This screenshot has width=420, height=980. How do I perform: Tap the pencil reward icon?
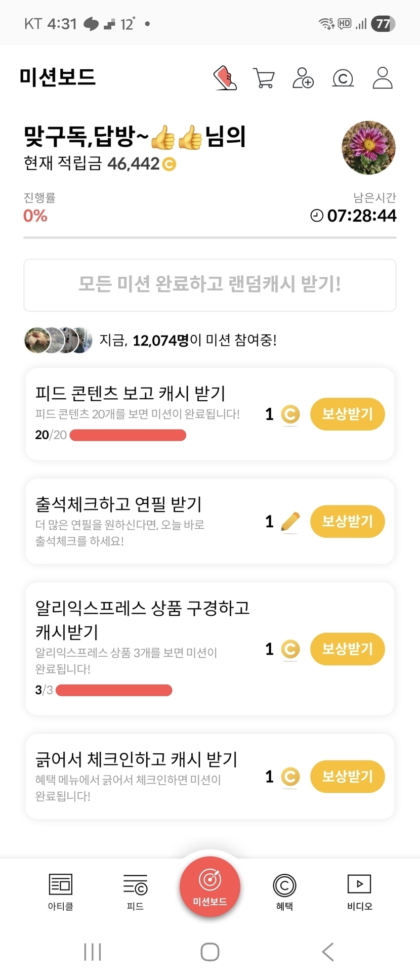pos(290,522)
